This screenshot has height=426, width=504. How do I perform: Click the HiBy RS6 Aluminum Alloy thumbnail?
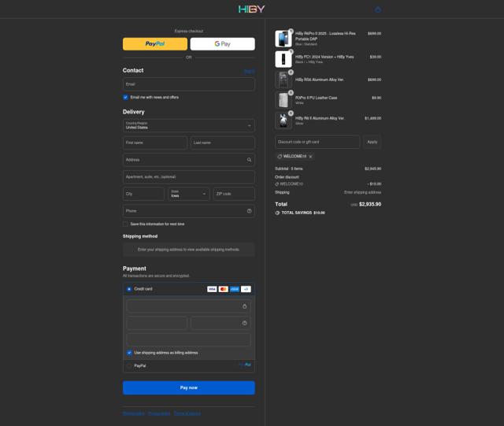coord(283,80)
